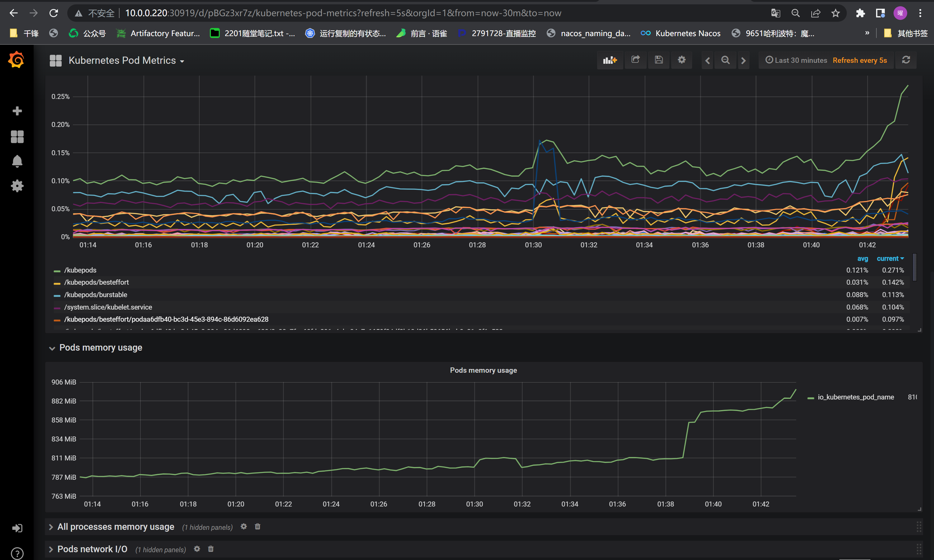Open the Pods memory usage panel title menu

(483, 370)
